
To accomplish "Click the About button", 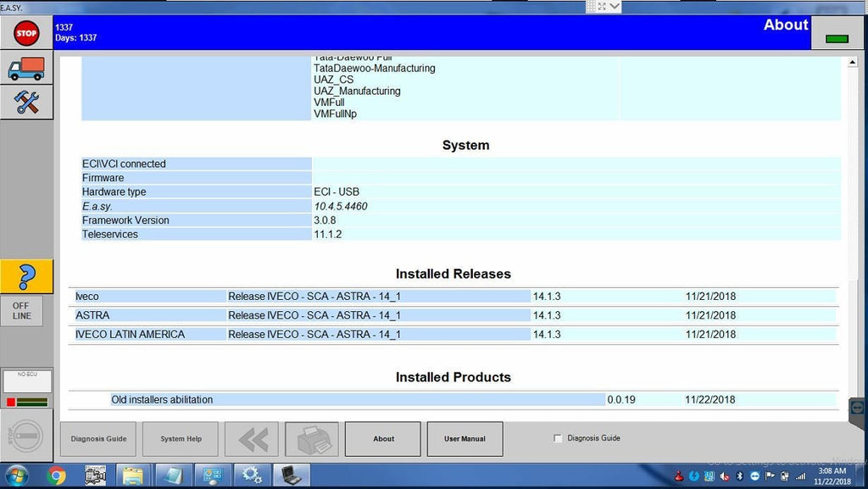I will coord(383,439).
